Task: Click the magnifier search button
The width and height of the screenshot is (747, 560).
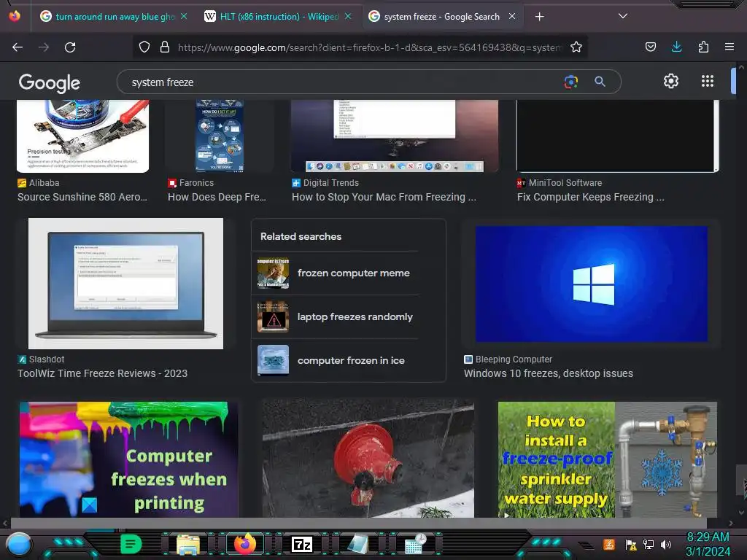Action: [x=600, y=82]
